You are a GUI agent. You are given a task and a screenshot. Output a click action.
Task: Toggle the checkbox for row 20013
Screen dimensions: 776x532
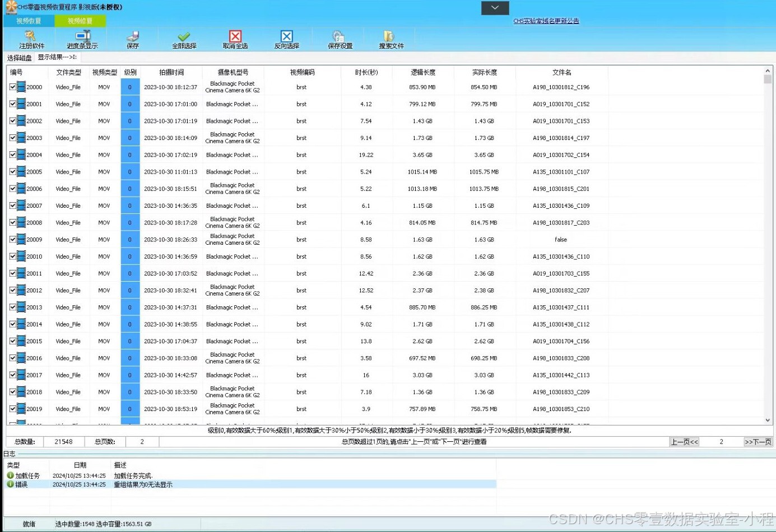tap(13, 307)
